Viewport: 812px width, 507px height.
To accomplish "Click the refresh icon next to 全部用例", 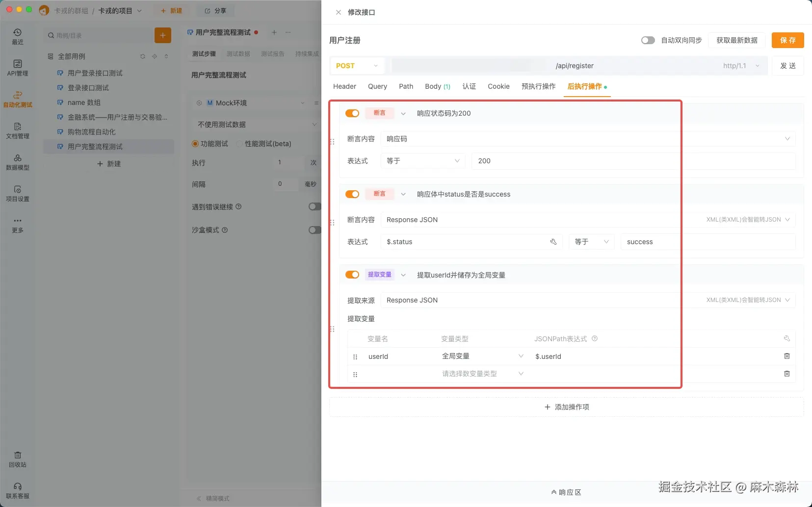I will tap(143, 56).
